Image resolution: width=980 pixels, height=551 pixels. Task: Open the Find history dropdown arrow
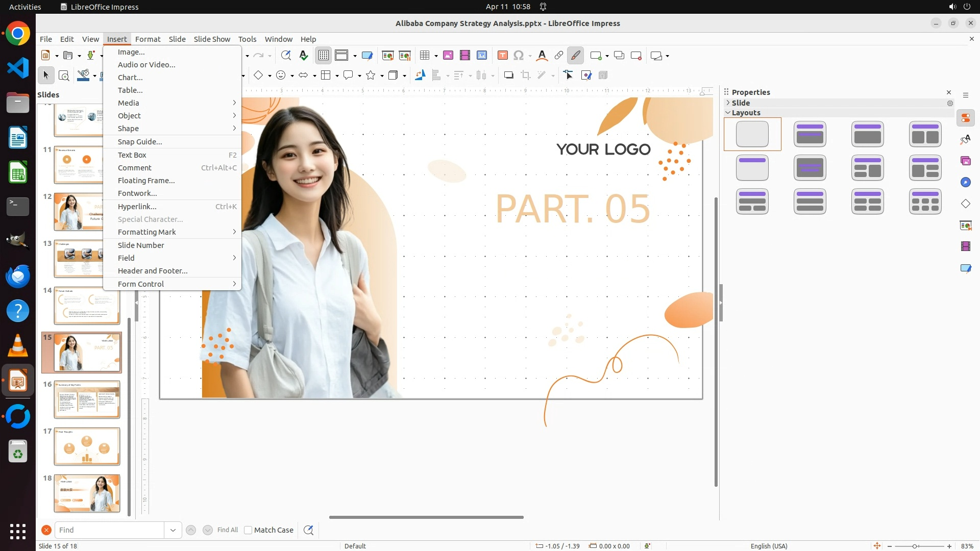(x=173, y=530)
